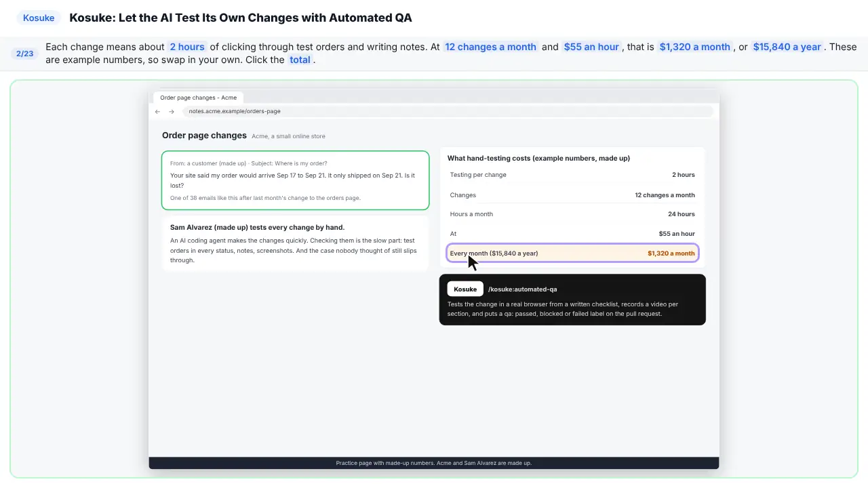Click the '$55 an hour' highlight in the instructions
Image resolution: width=868 pixels, height=488 pixels.
pyautogui.click(x=591, y=47)
